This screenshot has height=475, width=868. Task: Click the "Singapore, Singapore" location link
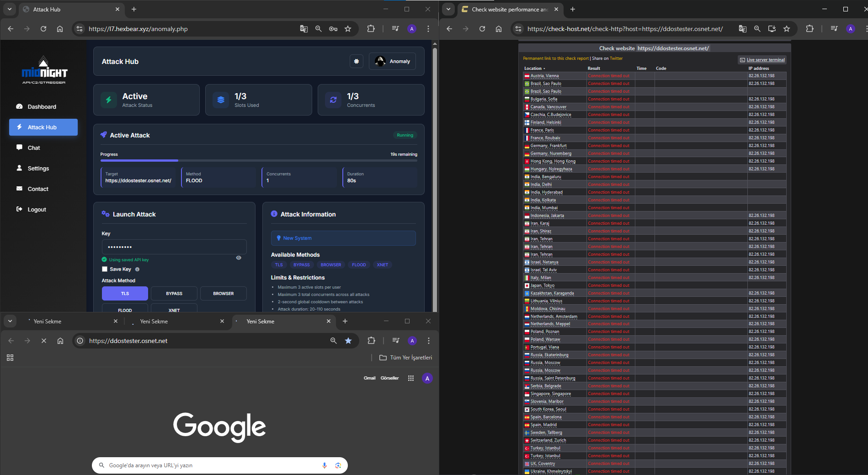click(550, 394)
